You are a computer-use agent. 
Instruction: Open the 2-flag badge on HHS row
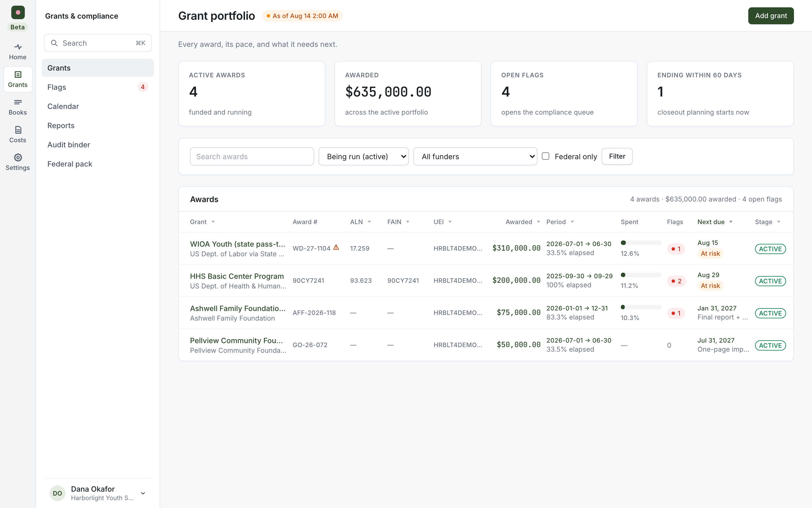pos(676,281)
